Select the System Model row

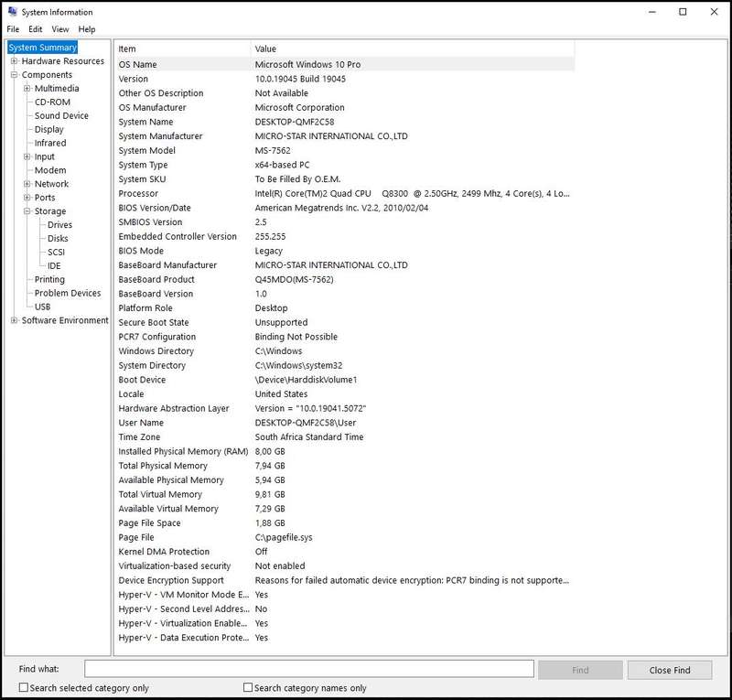pos(345,150)
